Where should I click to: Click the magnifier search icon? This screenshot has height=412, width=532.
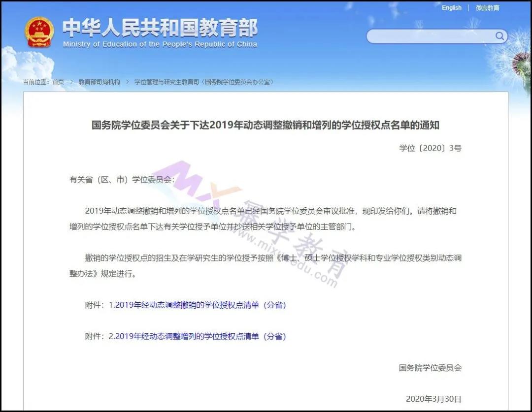499,36
